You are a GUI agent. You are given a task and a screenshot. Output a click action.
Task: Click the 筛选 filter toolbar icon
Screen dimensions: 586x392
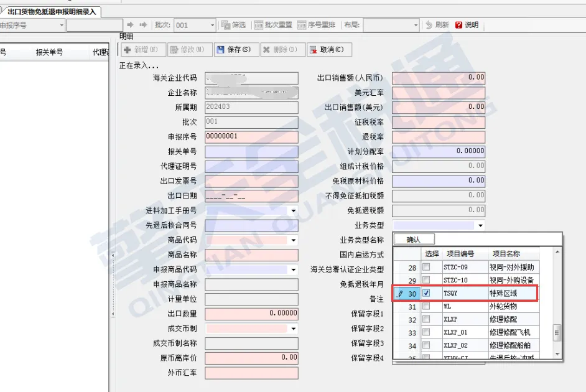click(x=233, y=25)
